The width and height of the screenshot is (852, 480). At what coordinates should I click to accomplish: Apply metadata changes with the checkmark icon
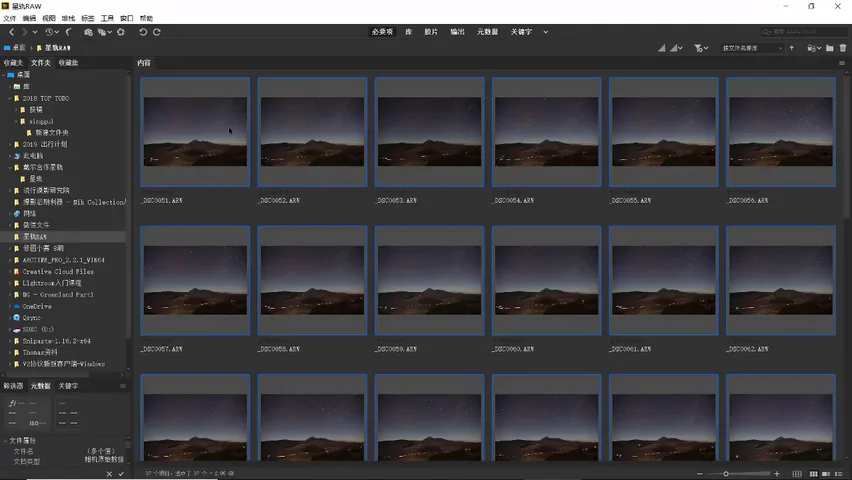[x=121, y=474]
